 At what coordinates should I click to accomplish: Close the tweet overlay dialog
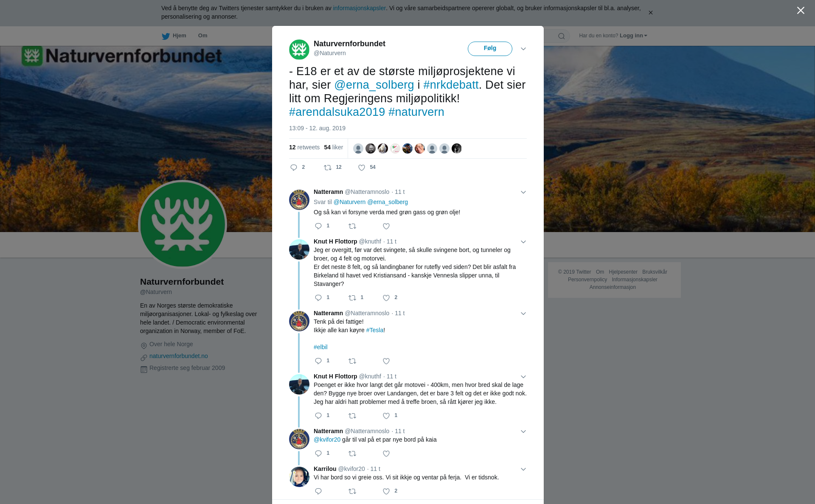801,11
